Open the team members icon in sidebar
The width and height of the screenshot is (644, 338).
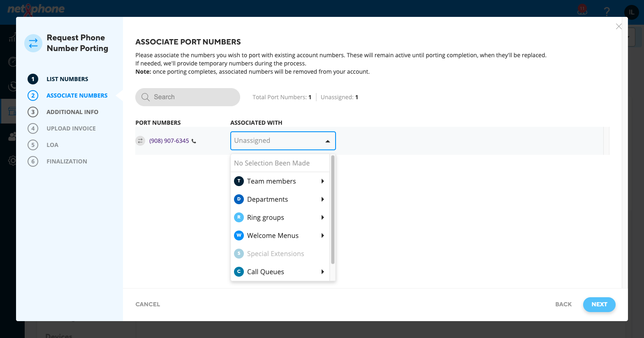[12, 136]
